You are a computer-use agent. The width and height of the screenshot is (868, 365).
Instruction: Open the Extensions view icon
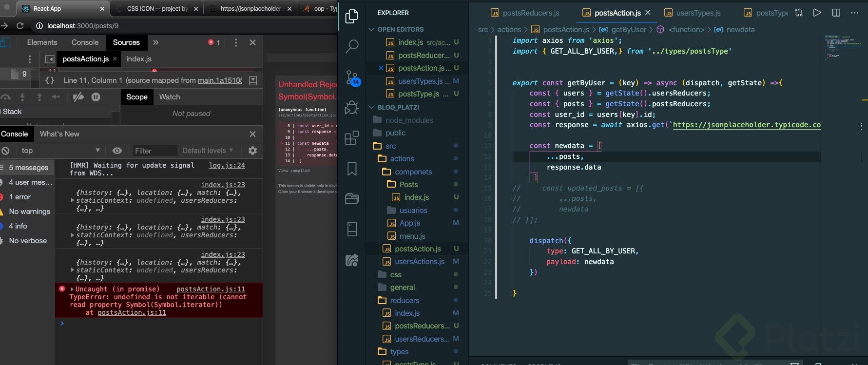352,138
